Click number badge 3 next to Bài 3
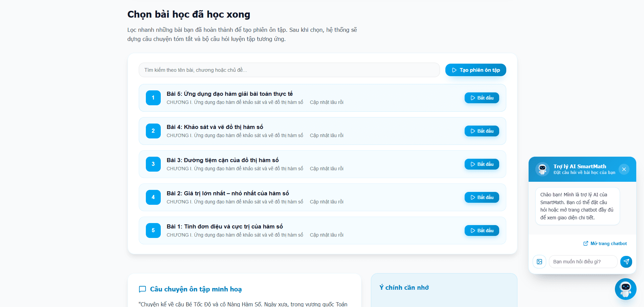644x307 pixels. click(x=153, y=164)
